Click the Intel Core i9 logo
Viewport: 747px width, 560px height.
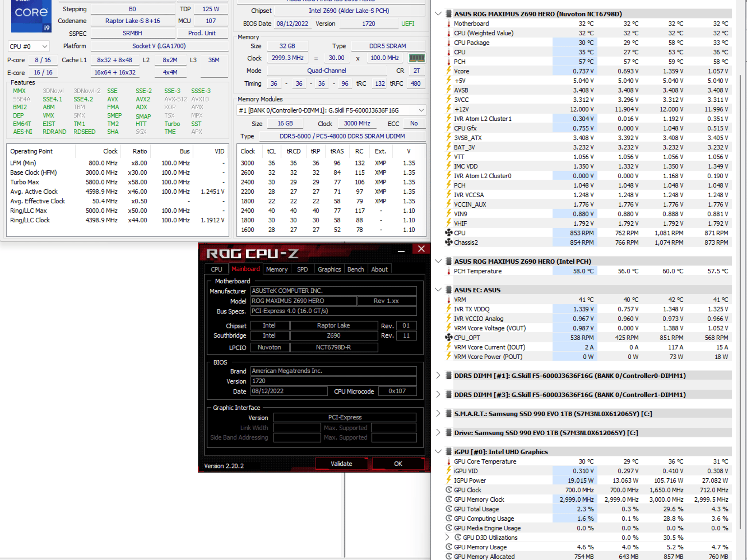(31, 16)
